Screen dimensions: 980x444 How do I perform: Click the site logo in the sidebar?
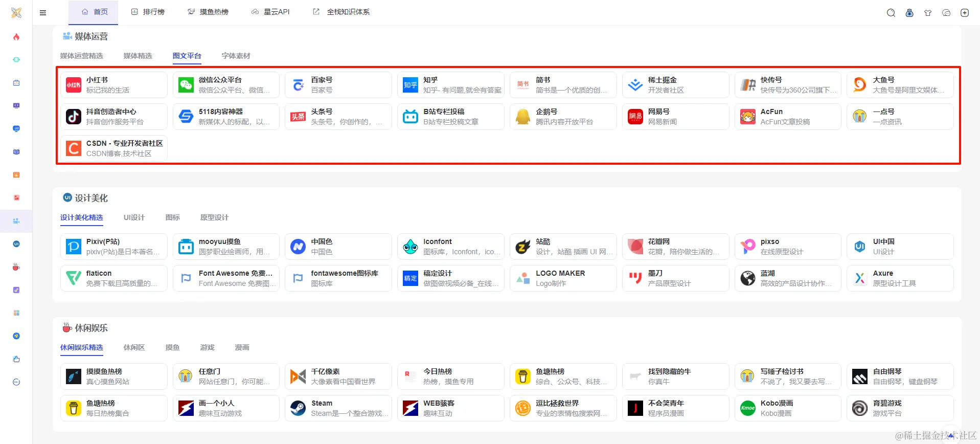tap(16, 13)
